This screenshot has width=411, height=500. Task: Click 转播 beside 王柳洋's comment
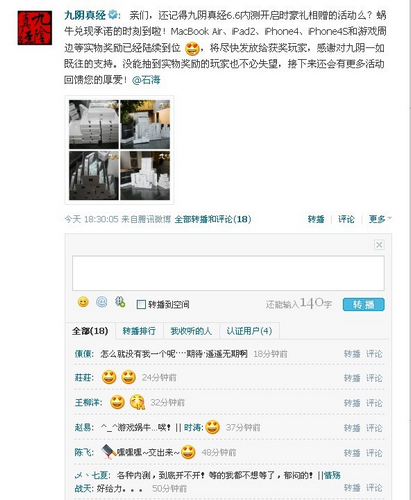click(x=352, y=403)
